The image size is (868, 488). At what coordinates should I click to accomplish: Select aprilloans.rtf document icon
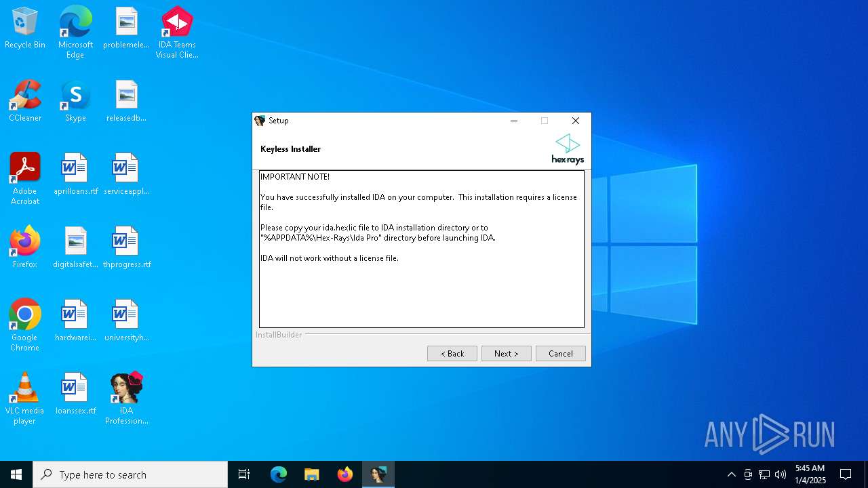pos(75,174)
